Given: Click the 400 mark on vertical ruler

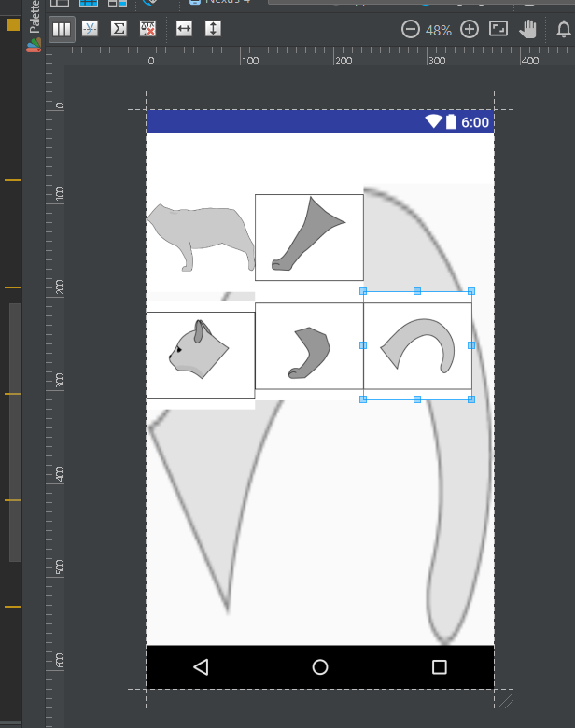Looking at the screenshot, I should point(60,474).
